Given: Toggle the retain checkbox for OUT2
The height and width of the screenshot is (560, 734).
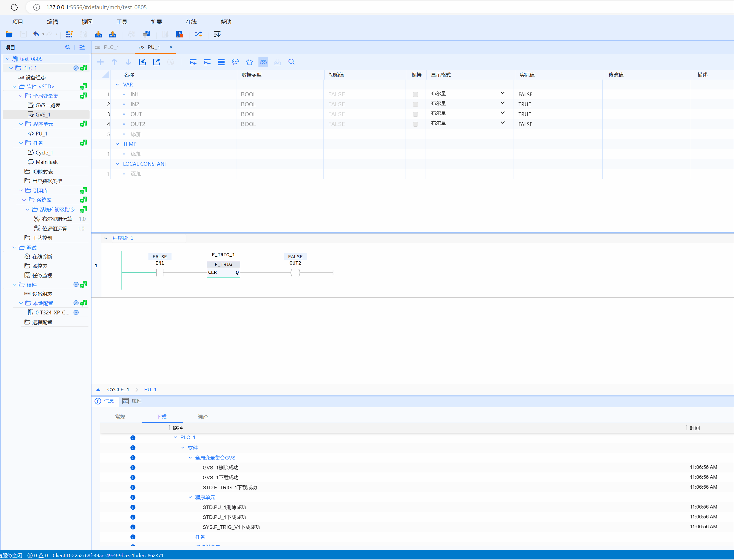Looking at the screenshot, I should click(415, 124).
